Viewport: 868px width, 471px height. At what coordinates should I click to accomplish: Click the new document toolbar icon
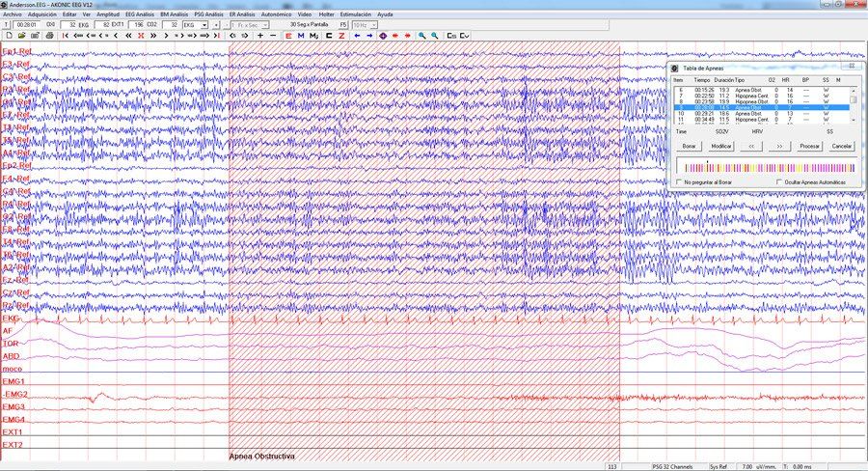(x=9, y=36)
